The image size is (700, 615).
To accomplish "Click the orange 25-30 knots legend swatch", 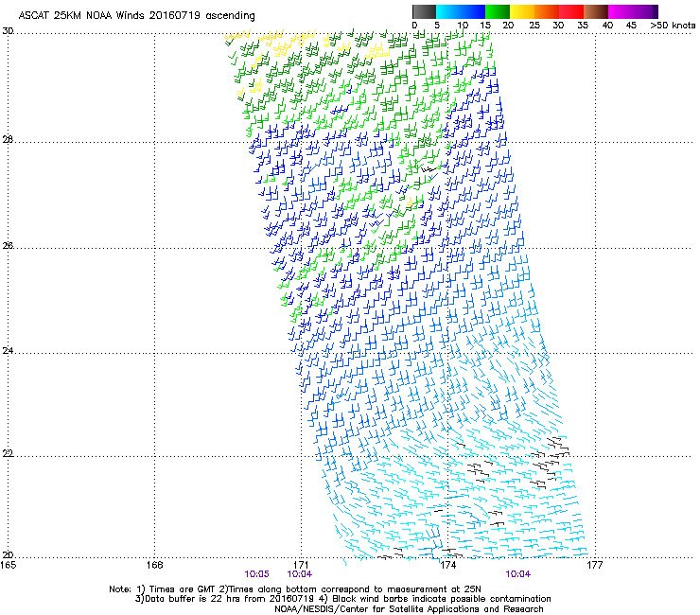I will pyautogui.click(x=547, y=11).
